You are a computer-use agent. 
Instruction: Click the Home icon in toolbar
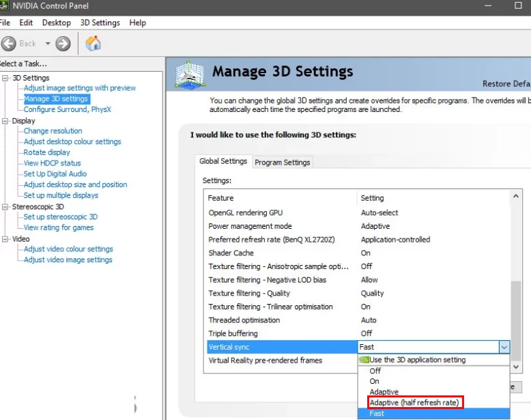pyautogui.click(x=93, y=44)
